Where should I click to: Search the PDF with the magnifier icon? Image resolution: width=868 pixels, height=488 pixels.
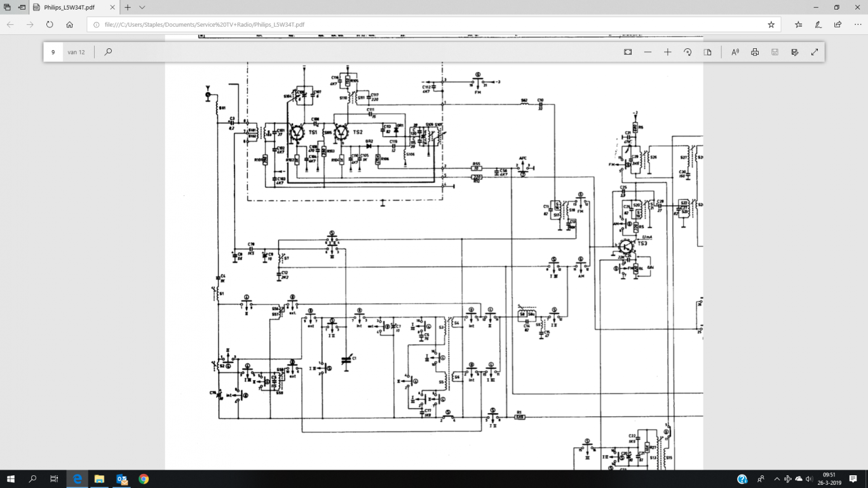tap(108, 52)
